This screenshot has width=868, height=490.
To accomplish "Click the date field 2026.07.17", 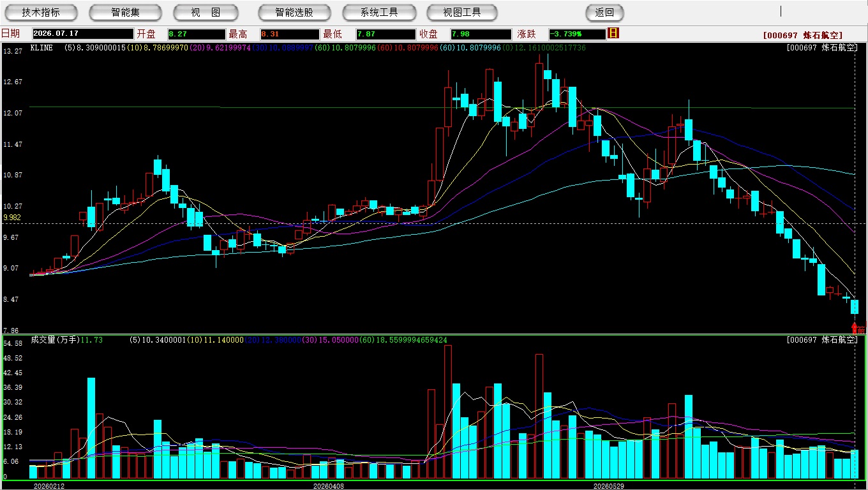I will click(83, 34).
